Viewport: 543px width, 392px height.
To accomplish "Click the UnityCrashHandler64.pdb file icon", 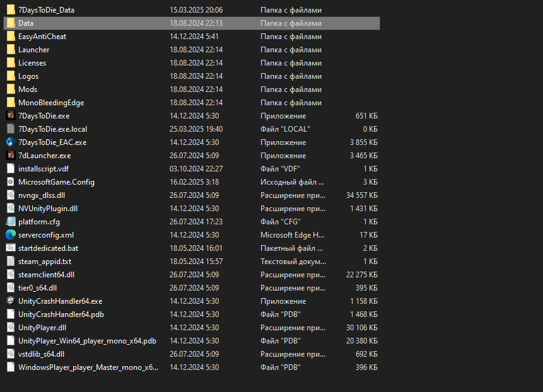I will click(x=11, y=314).
